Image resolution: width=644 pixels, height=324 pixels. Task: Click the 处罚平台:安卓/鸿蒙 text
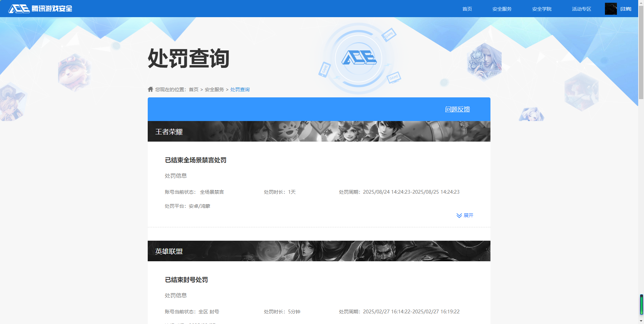[x=187, y=206]
